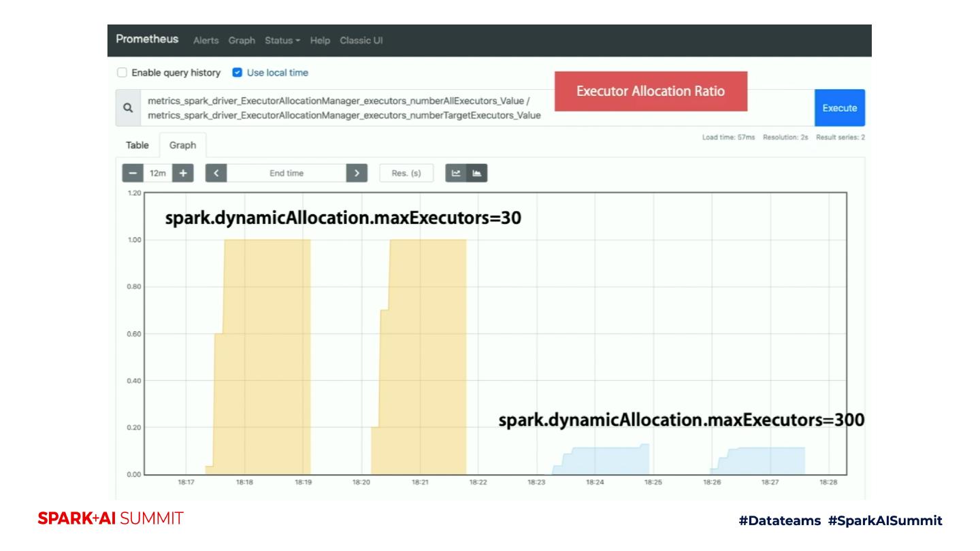Open the Status dropdown menu
Image resolution: width=980 pixels, height=551 pixels.
pyautogui.click(x=282, y=41)
